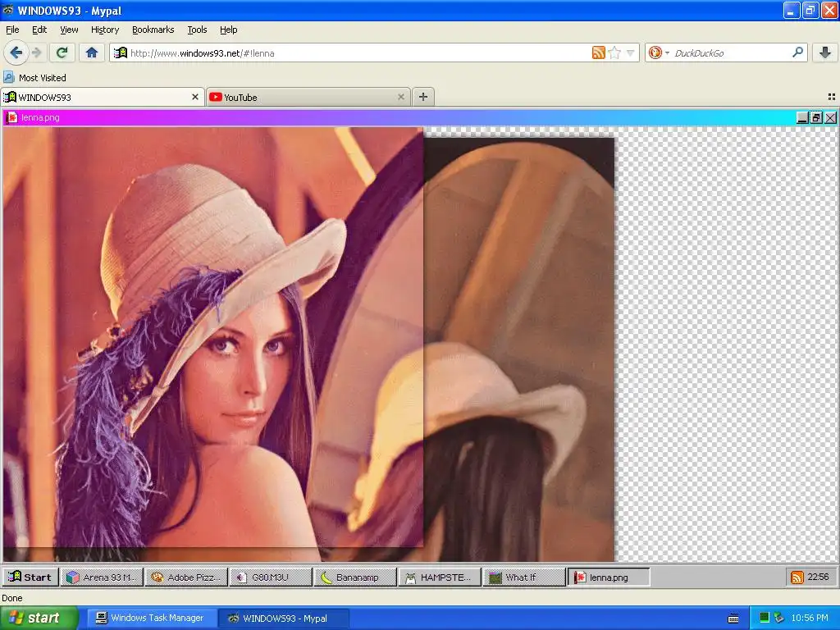The width and height of the screenshot is (840, 630).
Task: Switch to Bananamp taskbar item
Action: [356, 577]
